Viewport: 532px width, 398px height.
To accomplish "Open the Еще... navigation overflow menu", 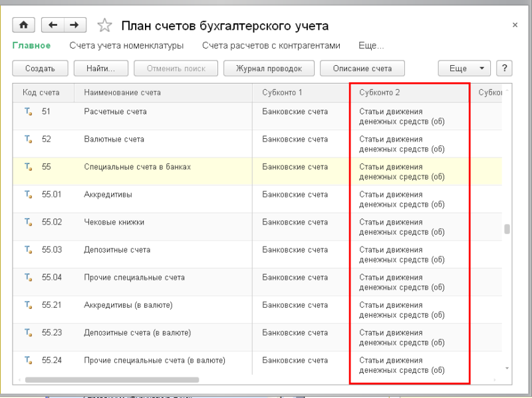I will tap(370, 46).
